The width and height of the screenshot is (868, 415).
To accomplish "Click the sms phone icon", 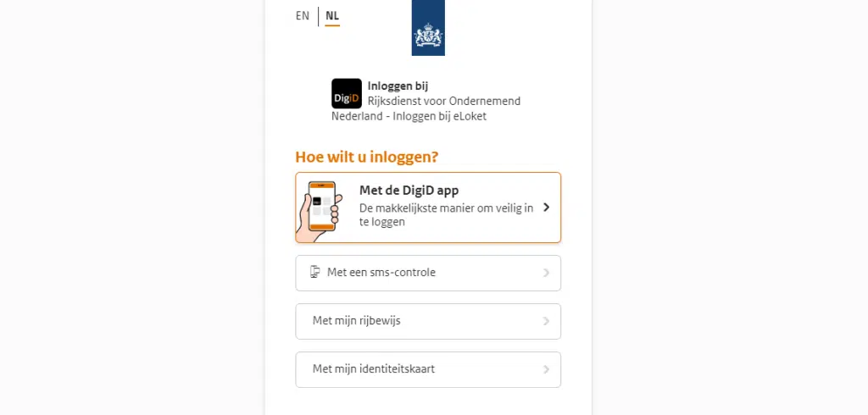I will pos(315,272).
